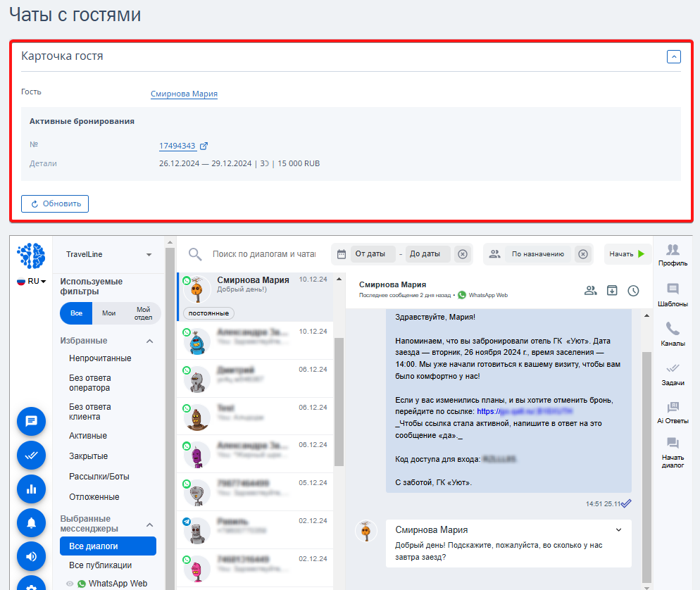Click Смирнова Мария avatar in conversation

pos(366,531)
